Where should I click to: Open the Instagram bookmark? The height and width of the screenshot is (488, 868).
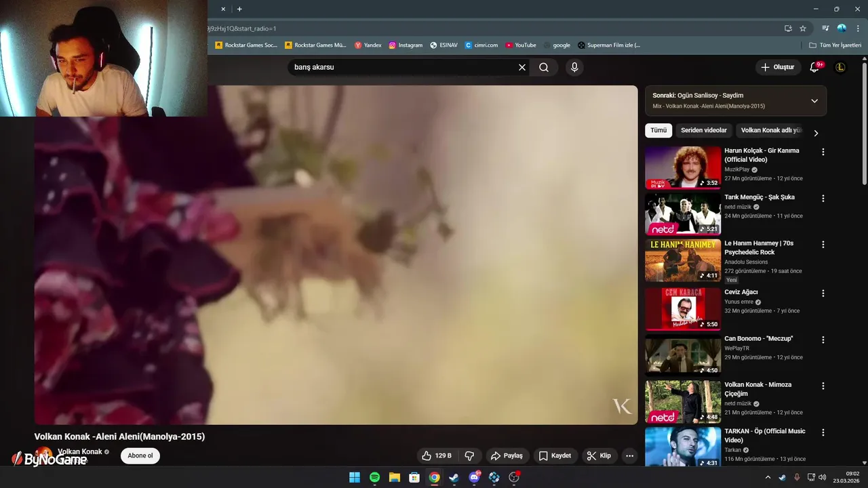click(x=406, y=45)
